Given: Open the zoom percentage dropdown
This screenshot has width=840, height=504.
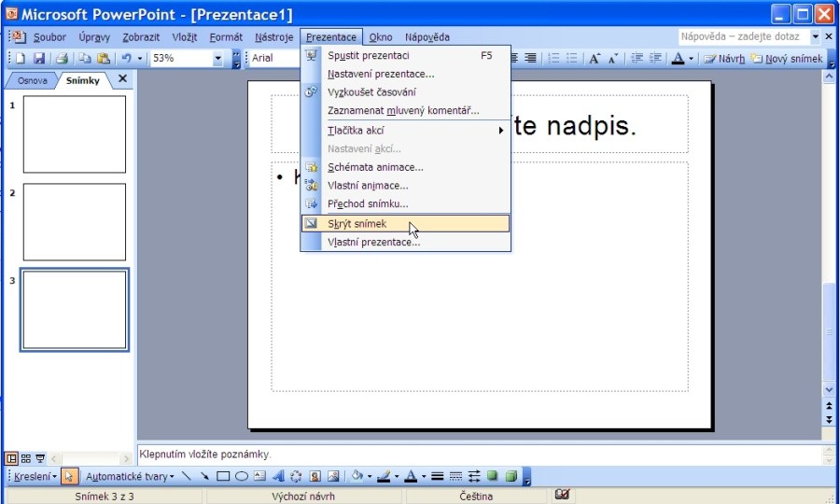Looking at the screenshot, I should pyautogui.click(x=217, y=59).
